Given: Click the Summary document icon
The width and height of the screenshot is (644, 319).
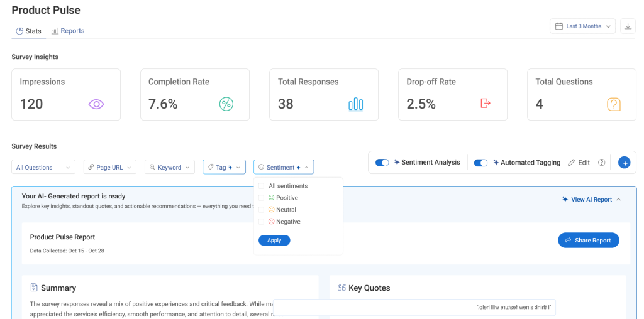Looking at the screenshot, I should coord(34,288).
